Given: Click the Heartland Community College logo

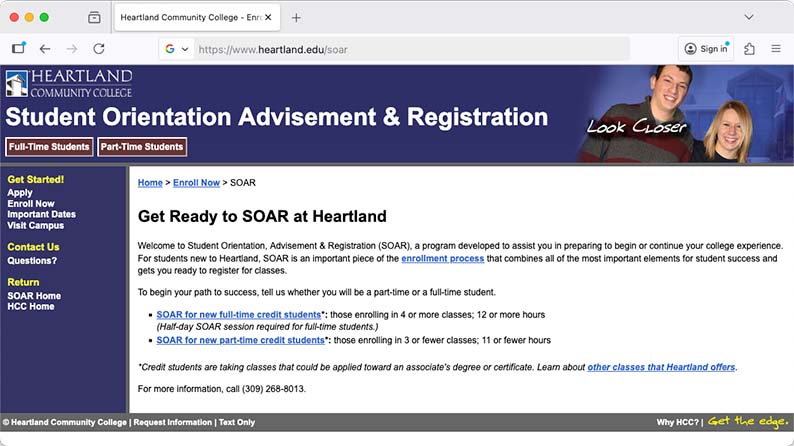Looking at the screenshot, I should tap(68, 83).
